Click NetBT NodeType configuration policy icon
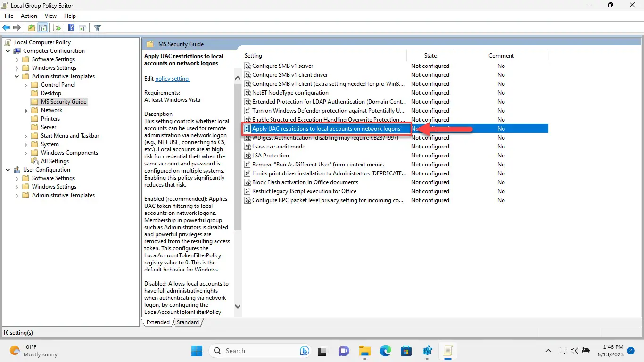644x362 pixels. click(248, 93)
